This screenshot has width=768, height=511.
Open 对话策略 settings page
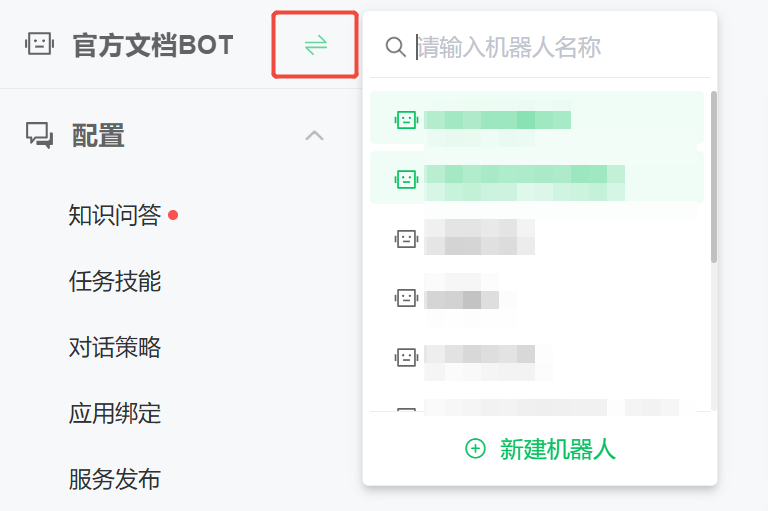point(115,347)
